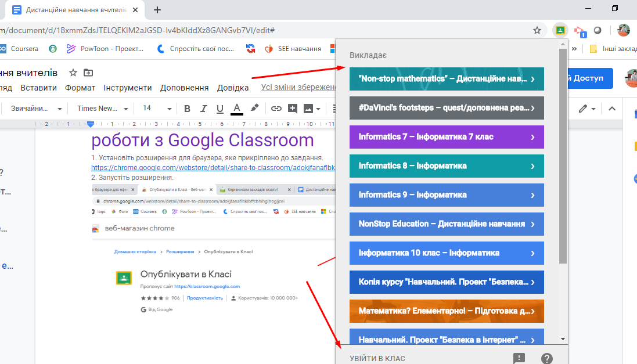
Task: Open the green circle bookmark icon
Action: pyautogui.click(x=52, y=49)
